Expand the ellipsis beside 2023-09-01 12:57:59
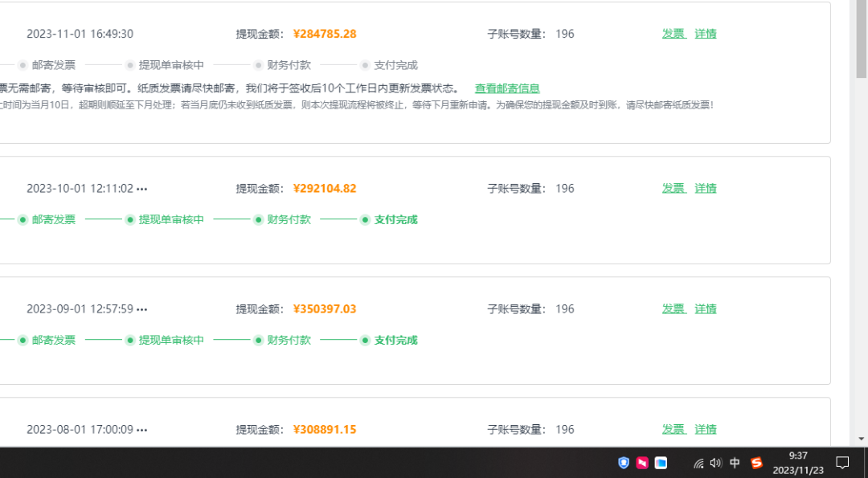868x478 pixels. [142, 309]
